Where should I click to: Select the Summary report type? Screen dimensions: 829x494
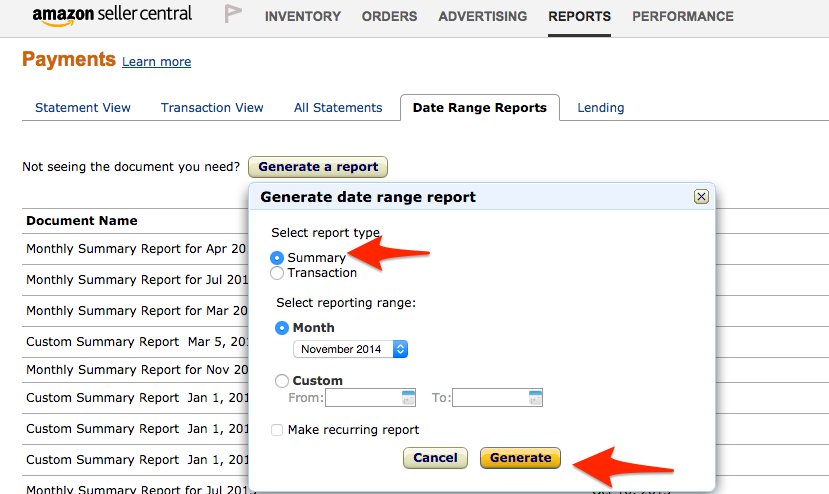[277, 258]
